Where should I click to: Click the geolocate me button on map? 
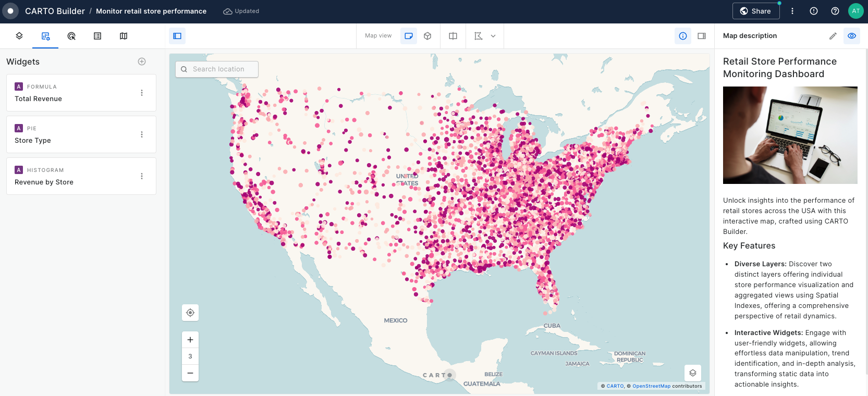190,313
